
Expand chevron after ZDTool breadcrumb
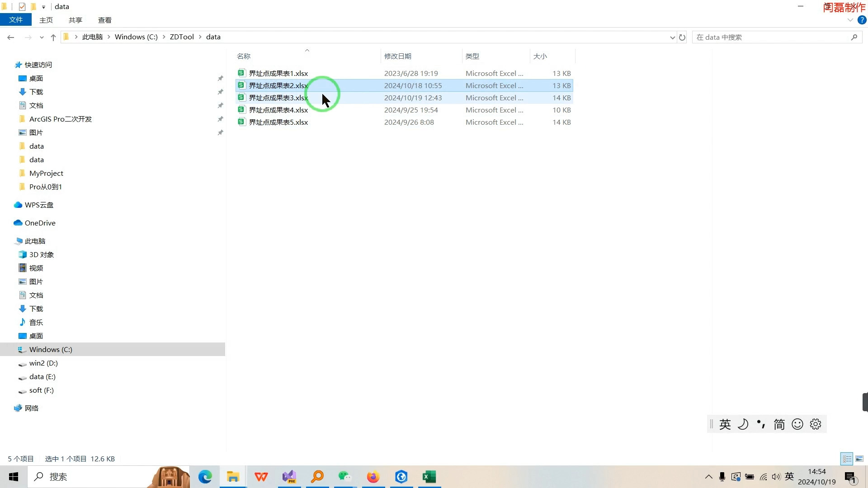[x=200, y=37]
